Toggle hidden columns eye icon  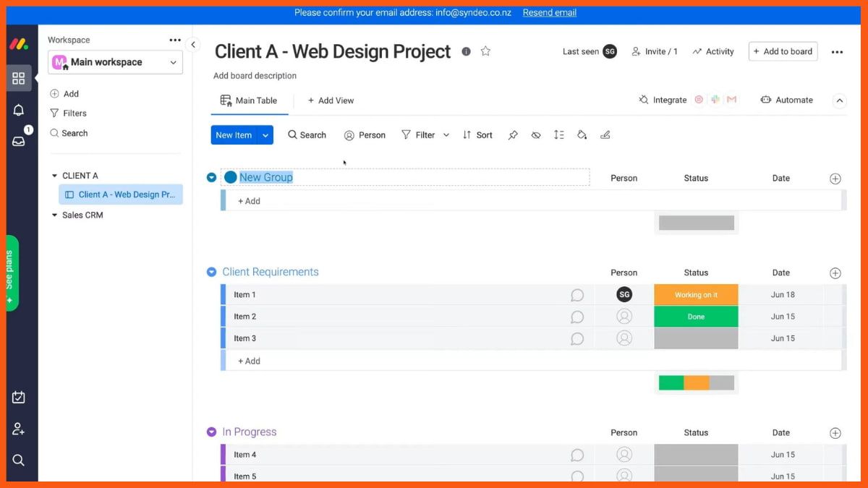point(536,135)
